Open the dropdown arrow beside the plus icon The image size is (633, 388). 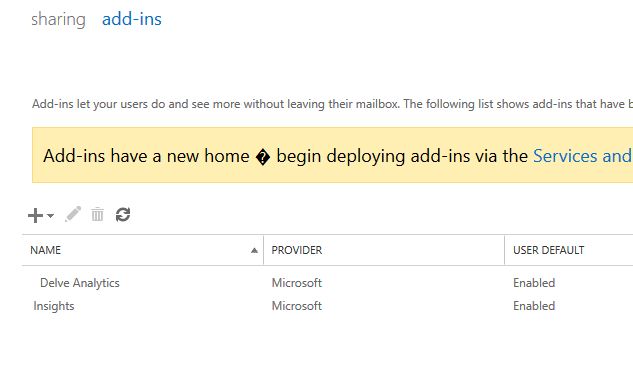[50, 215]
